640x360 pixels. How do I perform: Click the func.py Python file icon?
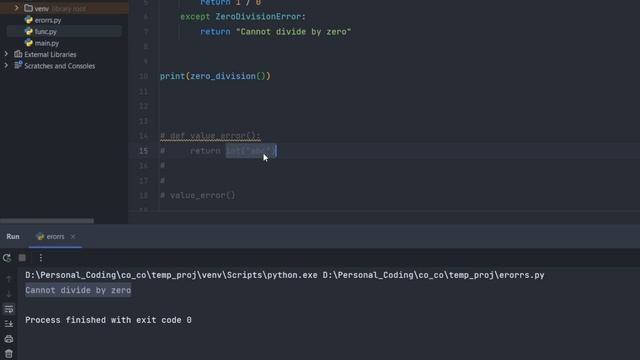[x=29, y=31]
